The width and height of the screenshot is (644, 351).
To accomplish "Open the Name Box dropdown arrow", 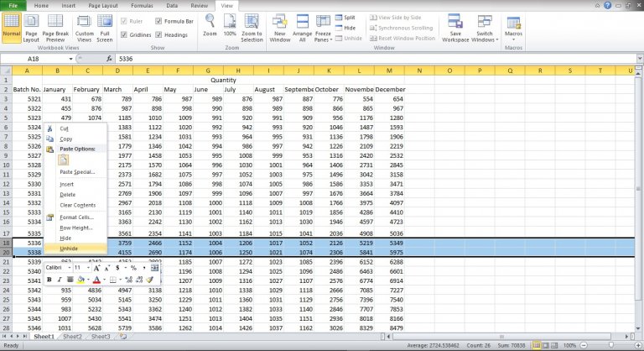I will pos(70,59).
